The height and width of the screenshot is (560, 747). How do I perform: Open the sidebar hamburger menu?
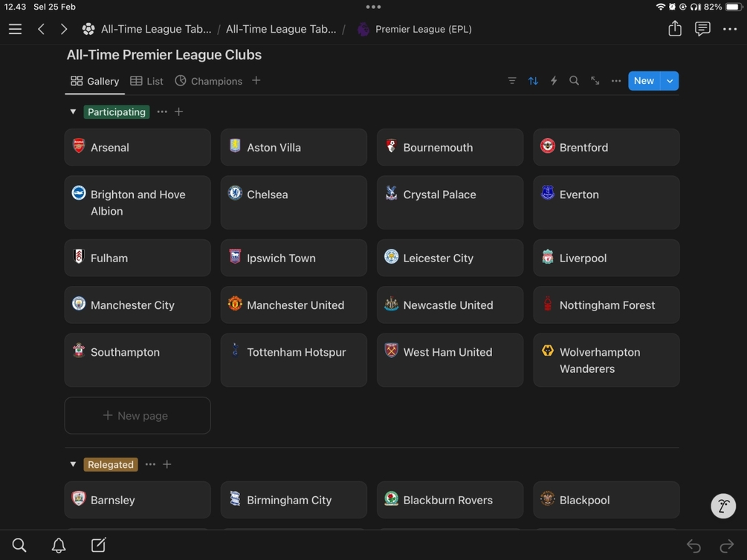coord(16,29)
